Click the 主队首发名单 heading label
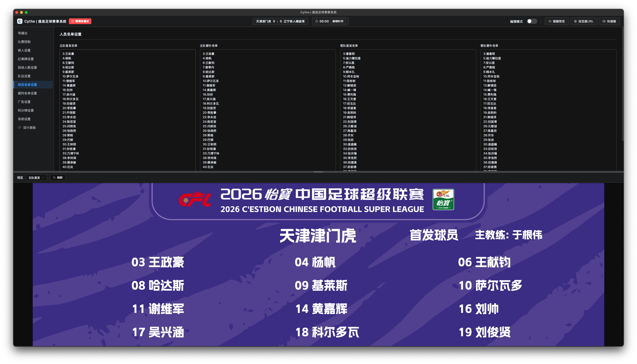Image resolution: width=637 pixels, height=364 pixels. [x=68, y=46]
